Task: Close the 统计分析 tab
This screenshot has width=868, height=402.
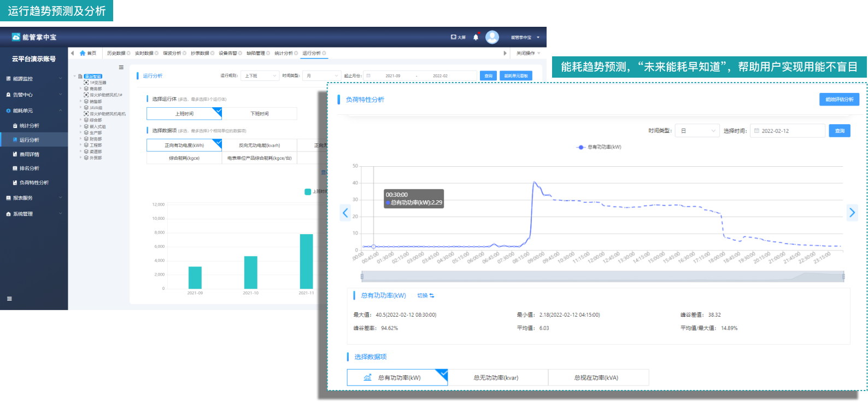Action: 296,53
